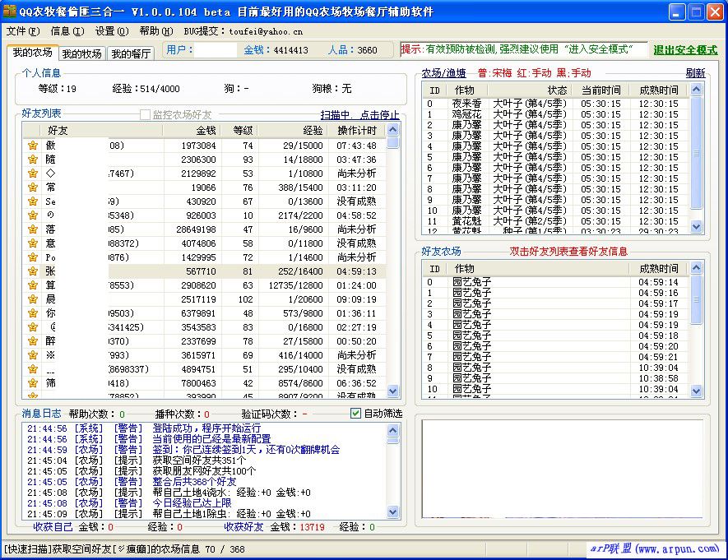Screen dimensions: 728x560
Task: Click the friend farm table scrollbar thumb
Action: [696, 299]
